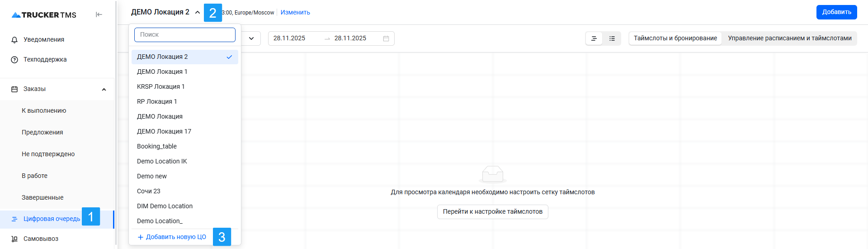Switch to list view icon
The image size is (868, 249).
(x=612, y=38)
